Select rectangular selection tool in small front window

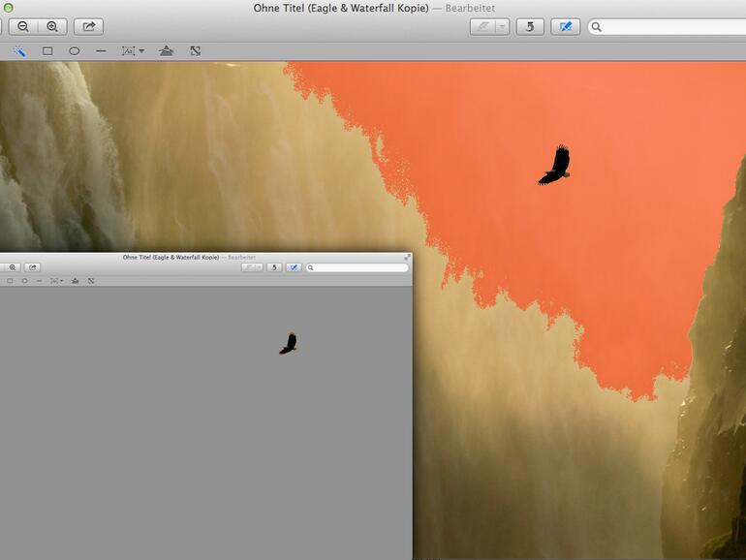pos(10,281)
